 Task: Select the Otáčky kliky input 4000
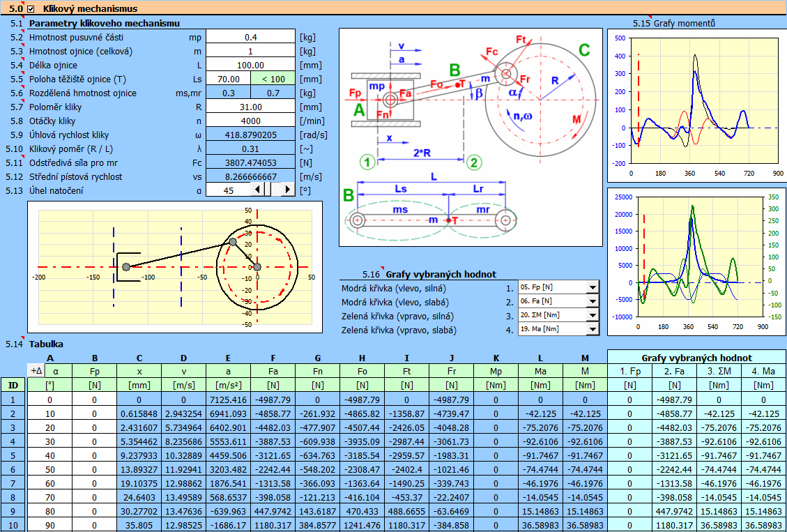pyautogui.click(x=251, y=121)
